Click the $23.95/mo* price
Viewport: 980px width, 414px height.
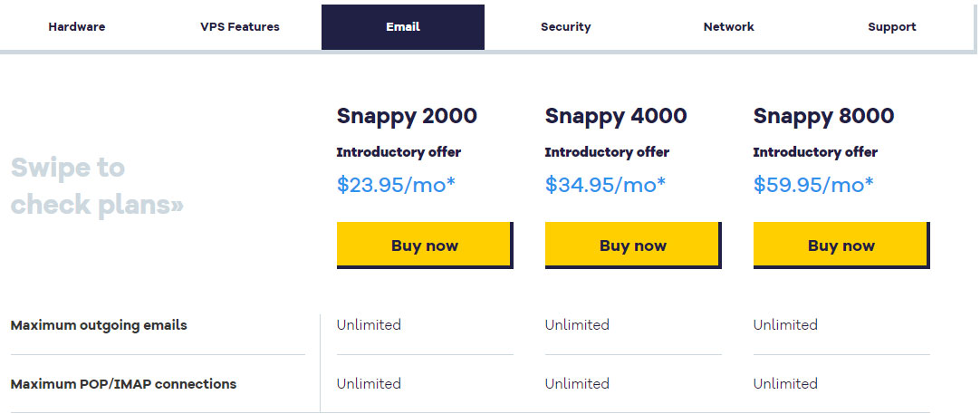click(x=396, y=185)
